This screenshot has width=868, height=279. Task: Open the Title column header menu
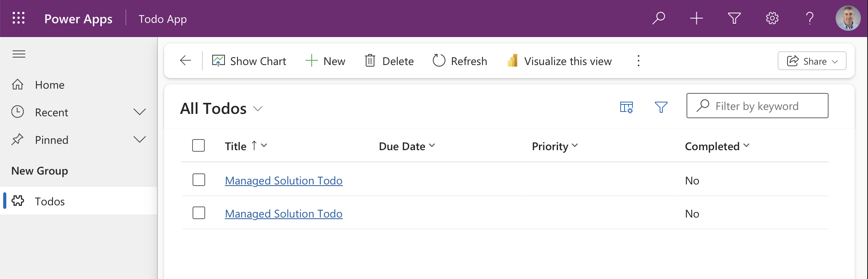pyautogui.click(x=246, y=146)
